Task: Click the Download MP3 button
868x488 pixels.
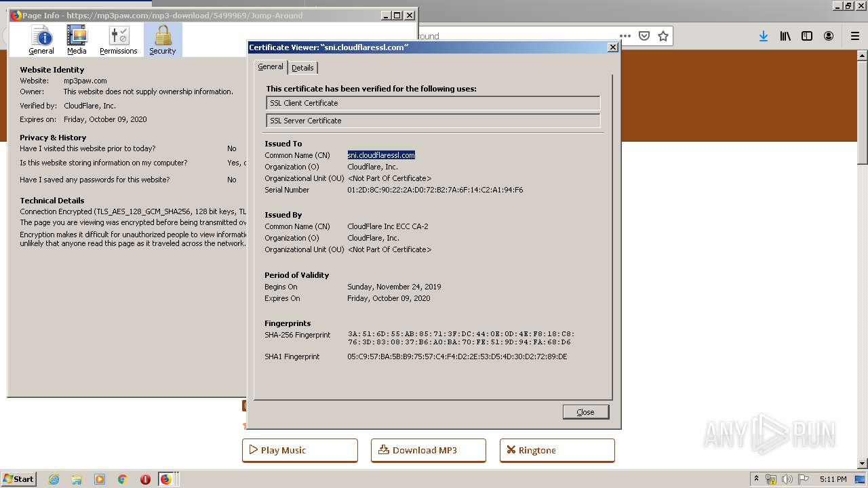Action: click(x=429, y=450)
